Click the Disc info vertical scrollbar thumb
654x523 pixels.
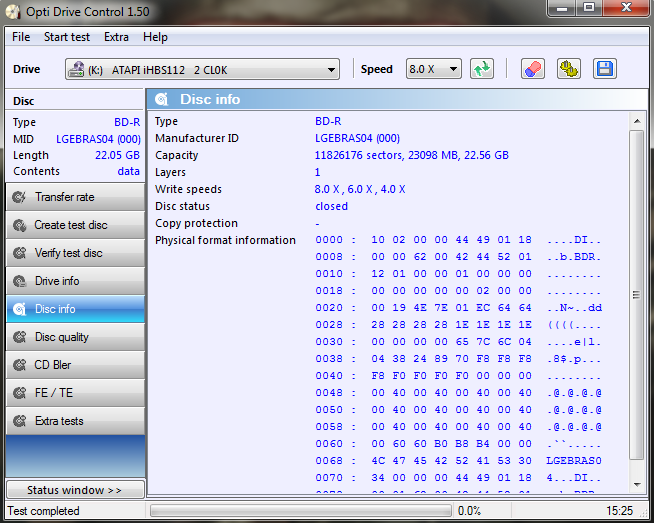tap(637, 294)
